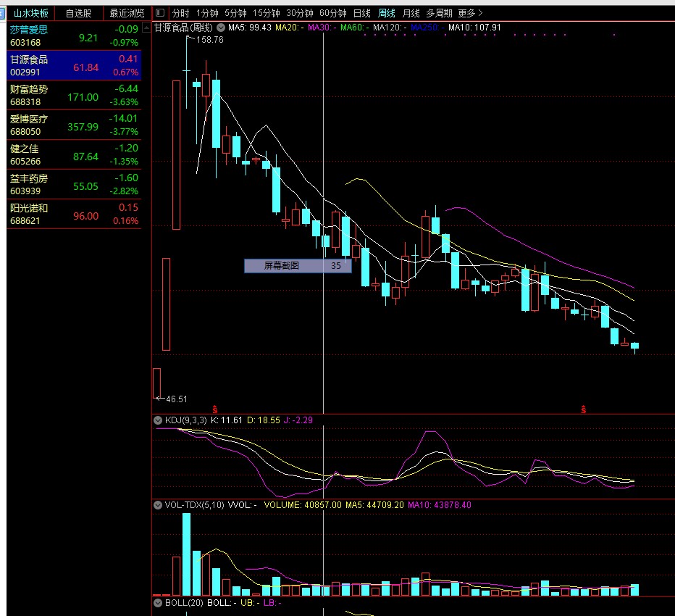Viewport: 675px width, 616px height.
Task: Switch to the 自选股 tab
Action: tap(79, 13)
